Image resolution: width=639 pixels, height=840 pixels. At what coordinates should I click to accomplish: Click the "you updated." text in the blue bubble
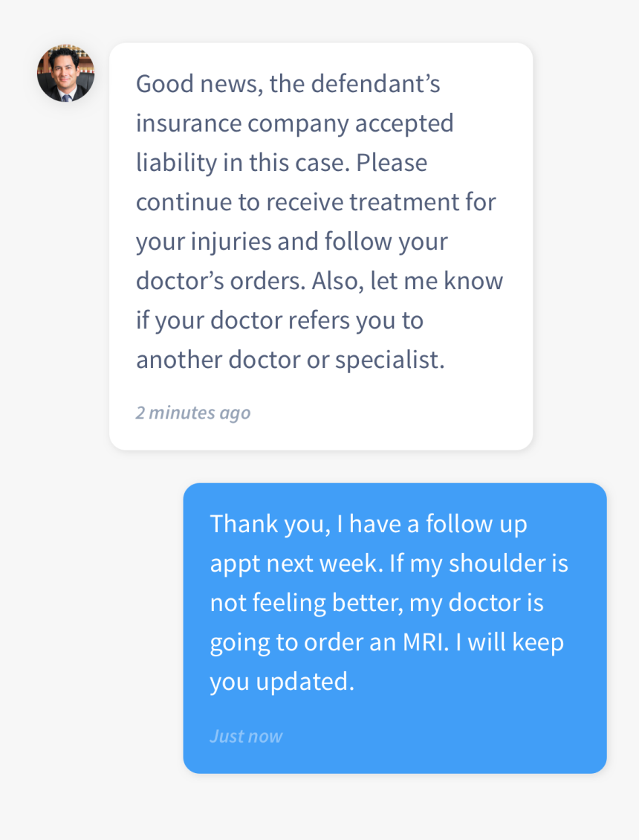coord(282,682)
